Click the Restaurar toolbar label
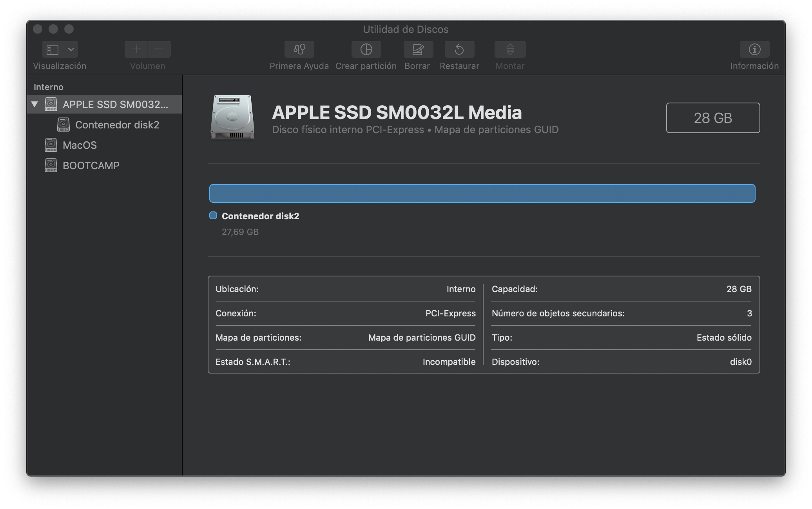 459,66
